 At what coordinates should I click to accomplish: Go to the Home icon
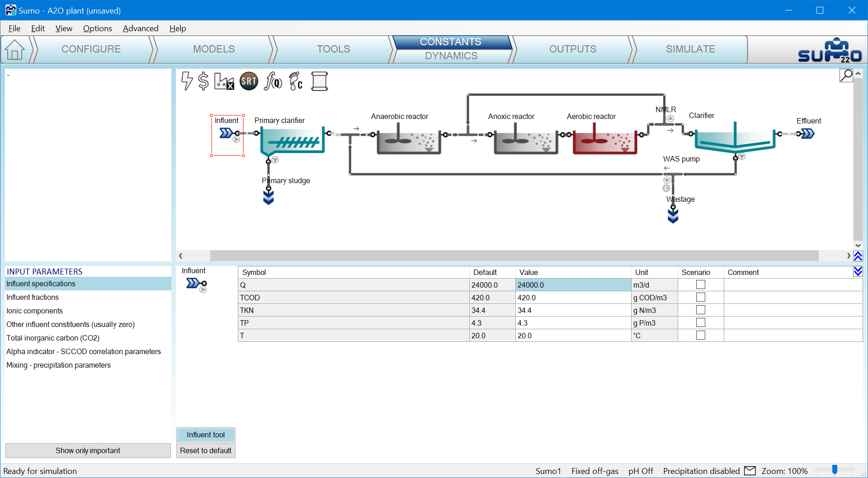[x=15, y=50]
